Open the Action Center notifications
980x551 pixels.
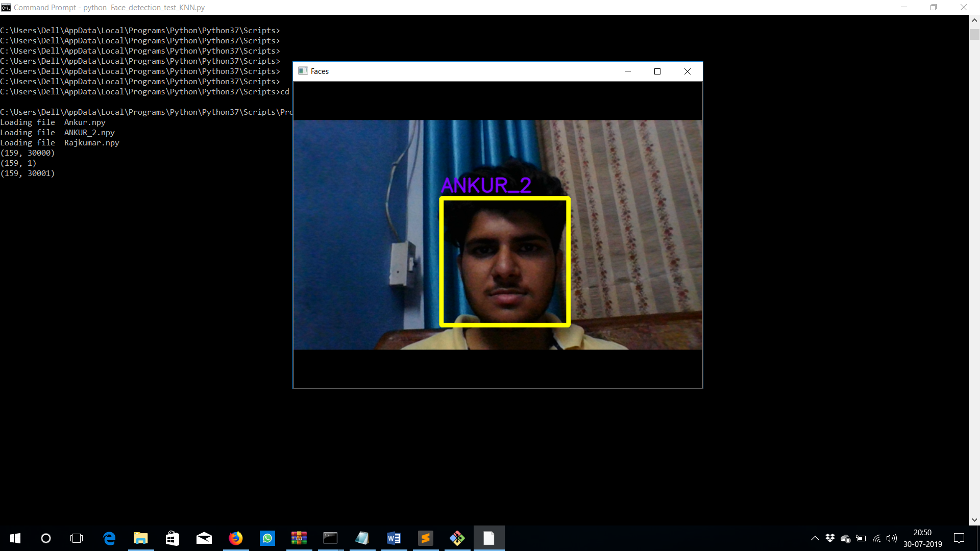coord(959,538)
